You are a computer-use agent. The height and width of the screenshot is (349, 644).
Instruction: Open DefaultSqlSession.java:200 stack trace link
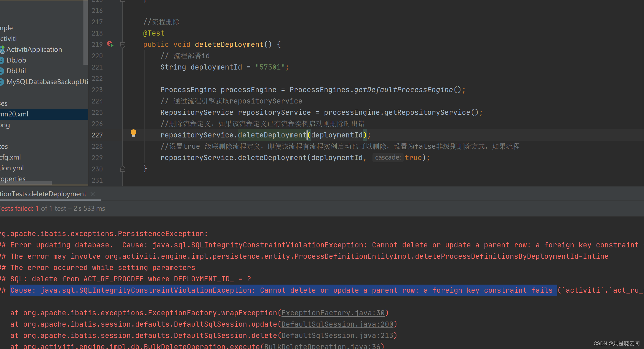[337, 324]
